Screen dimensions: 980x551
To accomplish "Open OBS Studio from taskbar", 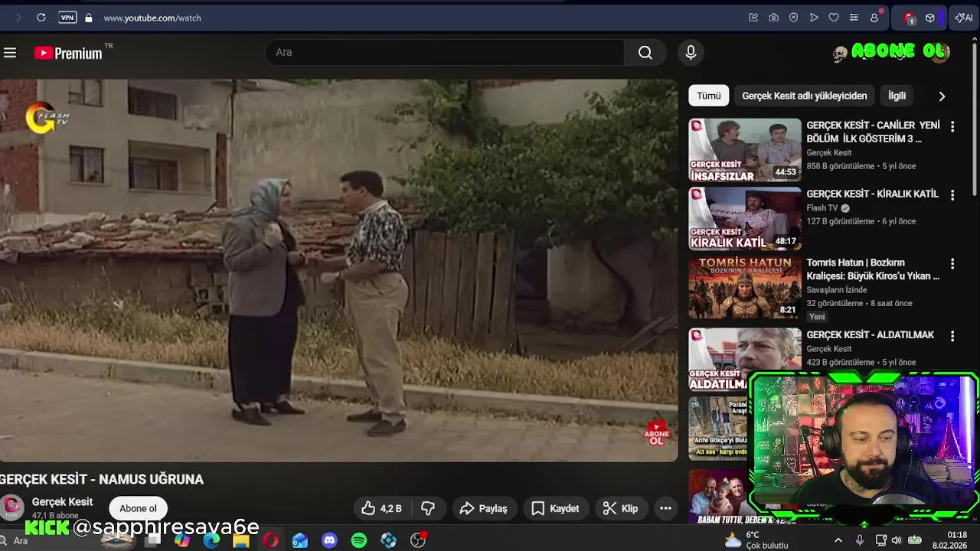I will click(418, 540).
